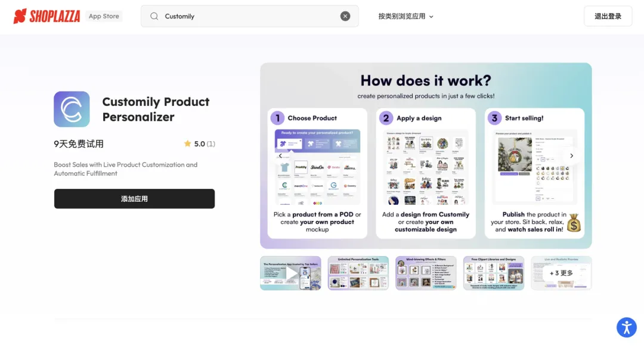
Task: Click the star rating icon
Action: tap(188, 144)
